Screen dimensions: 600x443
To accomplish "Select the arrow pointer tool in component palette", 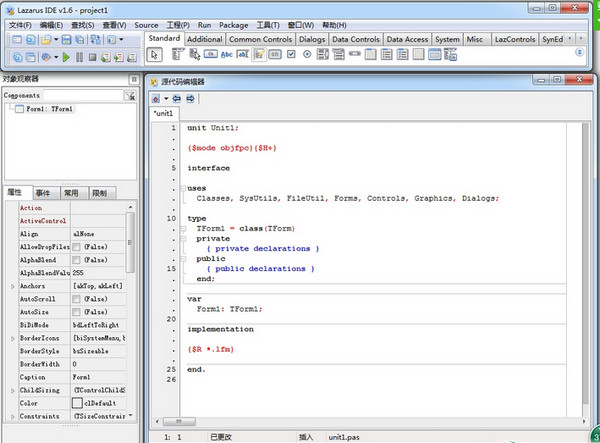I will (x=155, y=54).
